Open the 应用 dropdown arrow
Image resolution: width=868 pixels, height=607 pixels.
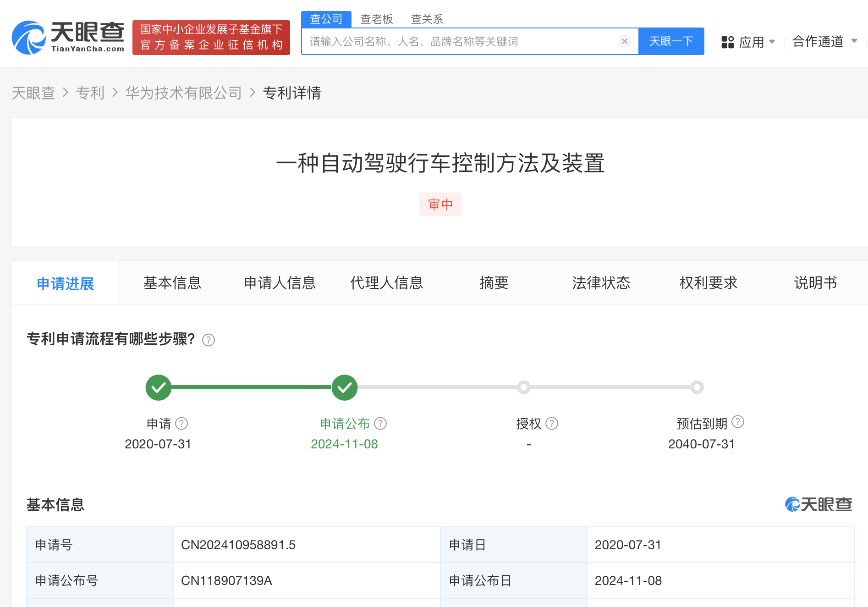click(x=772, y=42)
